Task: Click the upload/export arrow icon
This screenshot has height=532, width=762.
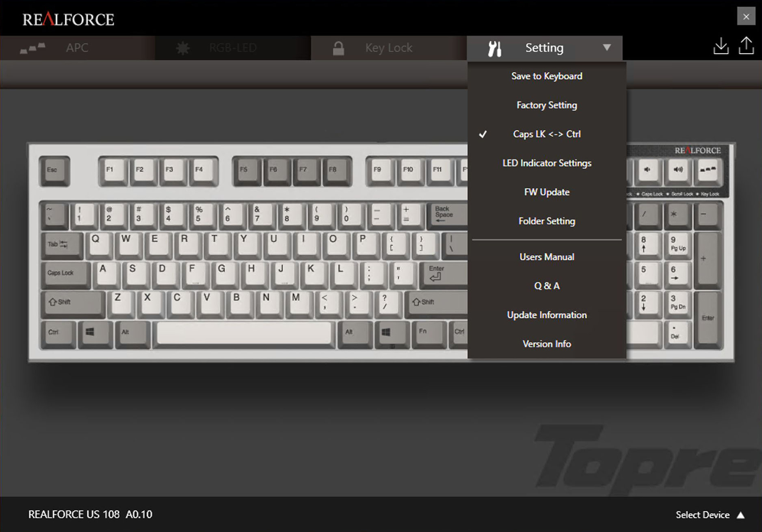Action: [x=746, y=46]
